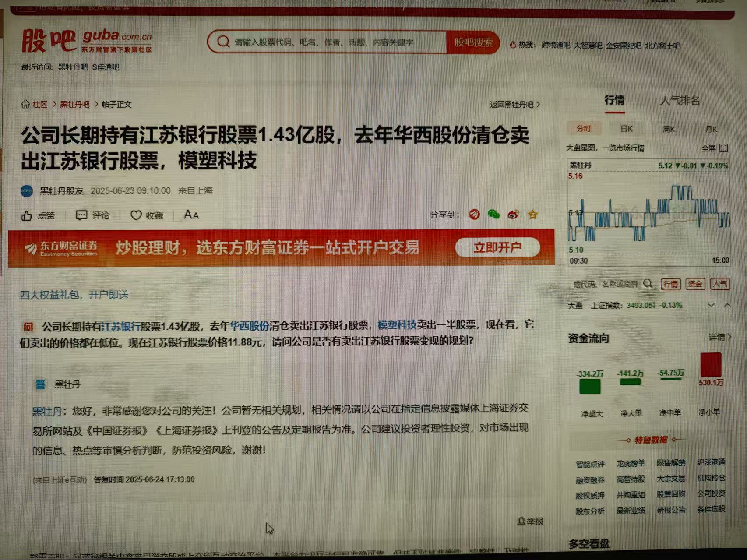
Task: Open 高管持股 feature data link
Action: [x=631, y=479]
